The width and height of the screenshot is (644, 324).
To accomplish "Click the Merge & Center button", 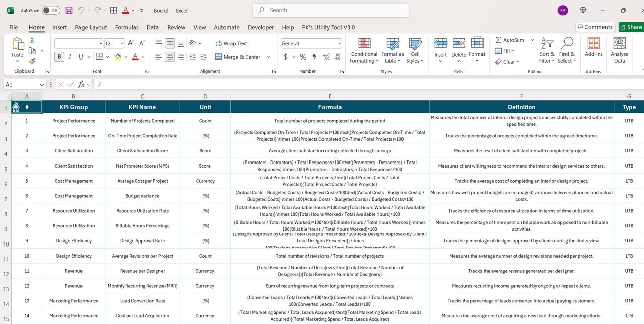I will coord(238,57).
